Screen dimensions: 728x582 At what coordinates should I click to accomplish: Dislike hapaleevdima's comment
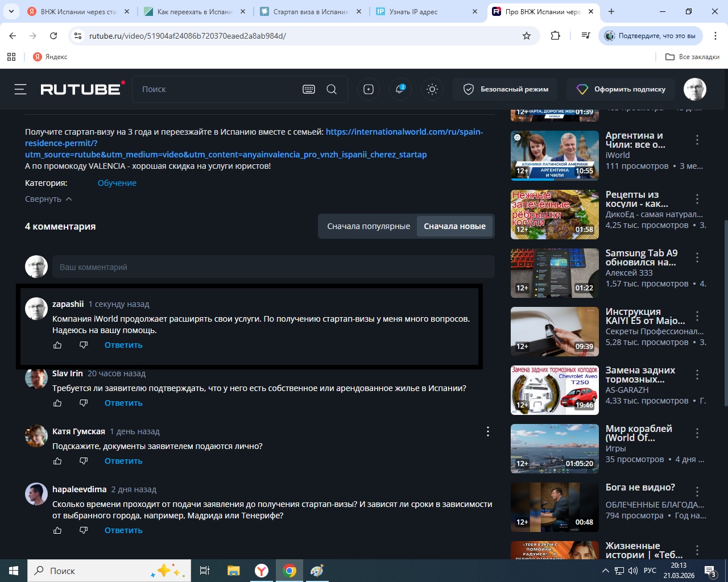84,530
